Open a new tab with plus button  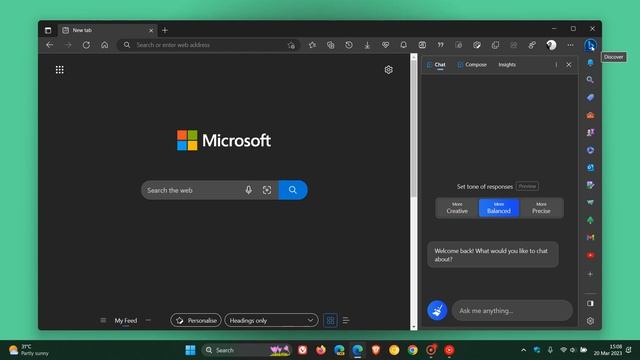[x=165, y=30]
